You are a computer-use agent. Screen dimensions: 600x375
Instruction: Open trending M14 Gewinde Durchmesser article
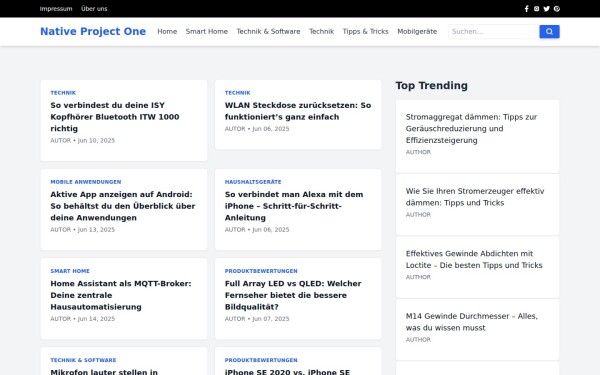click(x=472, y=322)
